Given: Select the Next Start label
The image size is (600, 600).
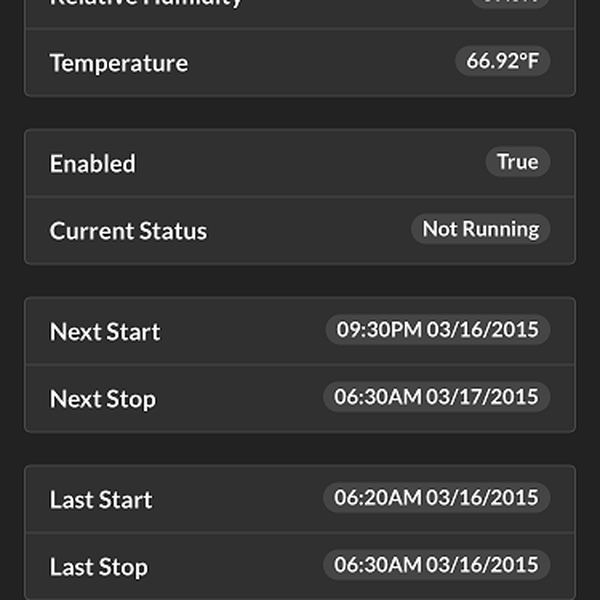Looking at the screenshot, I should (105, 332).
